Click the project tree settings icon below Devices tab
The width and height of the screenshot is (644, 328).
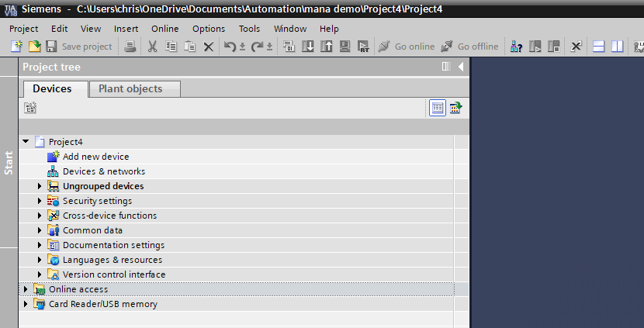click(30, 108)
